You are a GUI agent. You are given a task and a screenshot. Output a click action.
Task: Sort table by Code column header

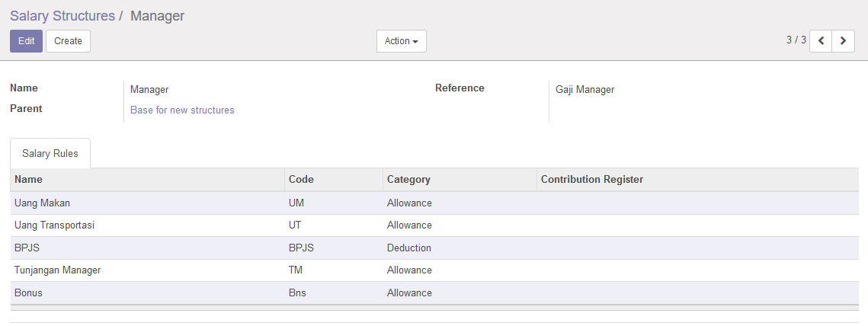[301, 180]
